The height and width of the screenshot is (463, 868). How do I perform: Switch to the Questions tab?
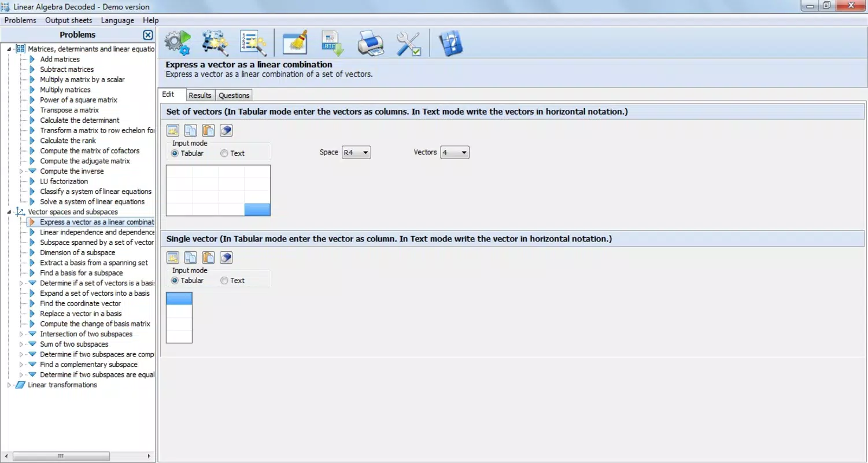(234, 95)
